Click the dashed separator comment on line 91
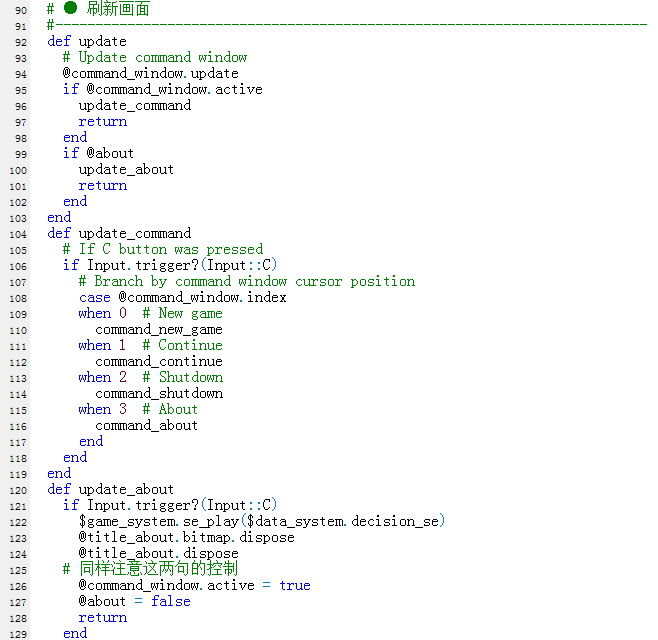This screenshot has height=640, width=658. [x=347, y=26]
